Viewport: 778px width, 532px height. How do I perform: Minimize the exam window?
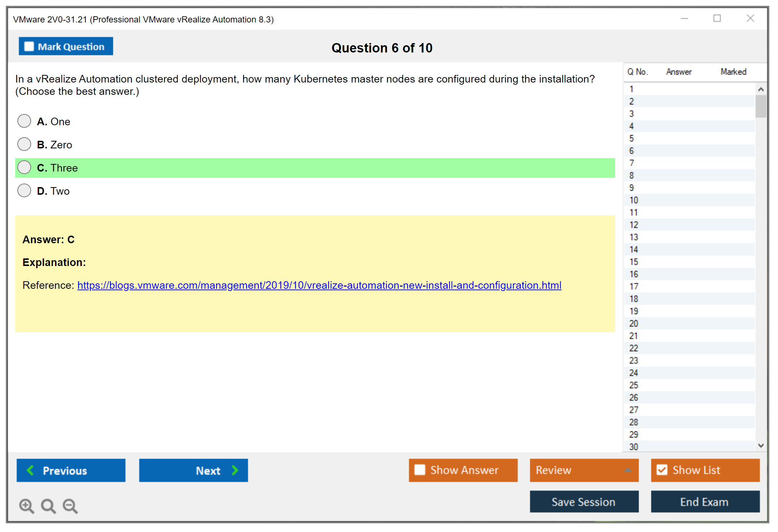click(684, 18)
